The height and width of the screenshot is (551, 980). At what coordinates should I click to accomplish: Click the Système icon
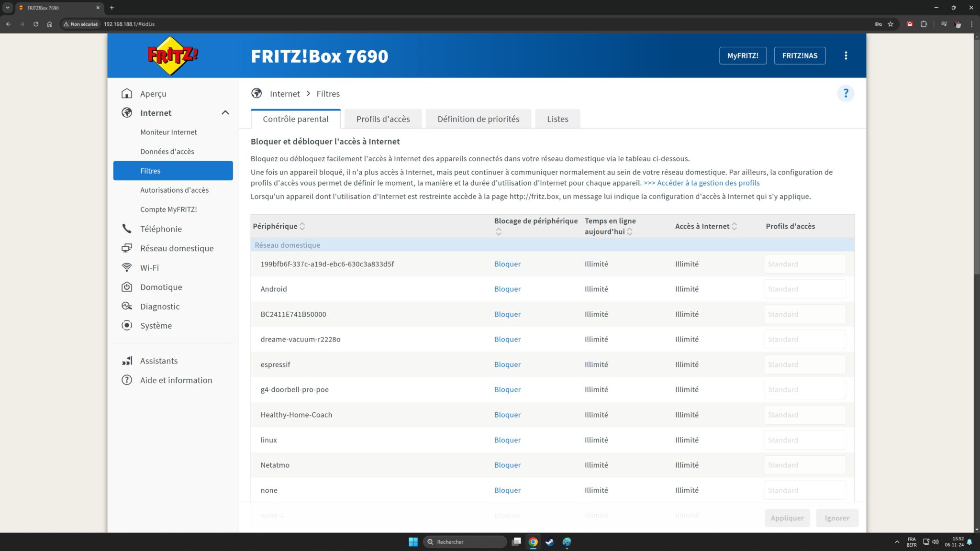click(x=127, y=325)
